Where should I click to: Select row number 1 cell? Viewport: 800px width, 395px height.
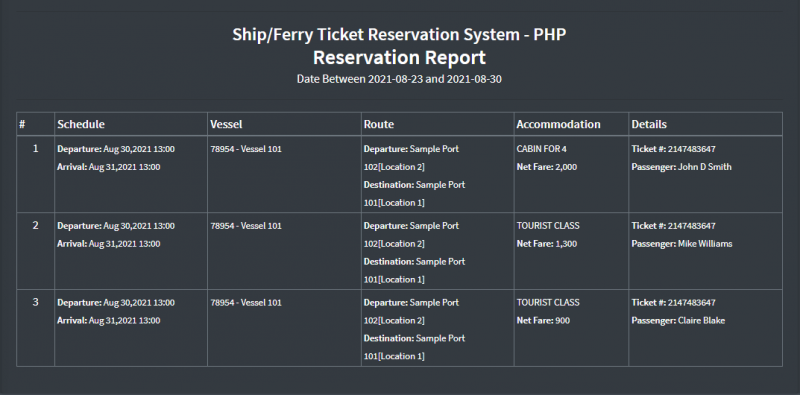pyautogui.click(x=35, y=174)
